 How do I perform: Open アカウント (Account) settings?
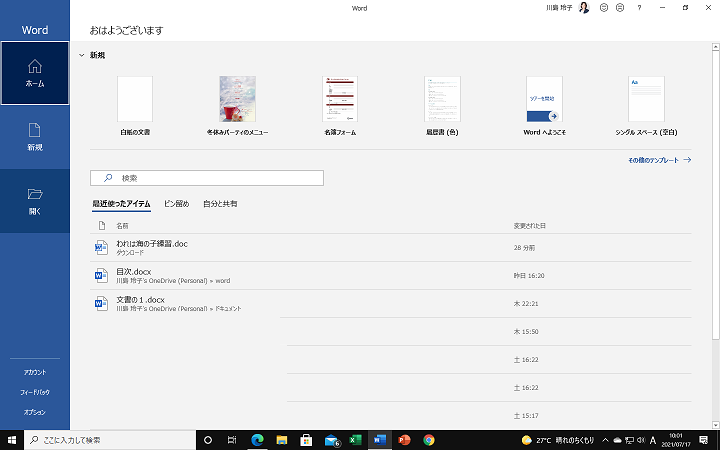35,372
